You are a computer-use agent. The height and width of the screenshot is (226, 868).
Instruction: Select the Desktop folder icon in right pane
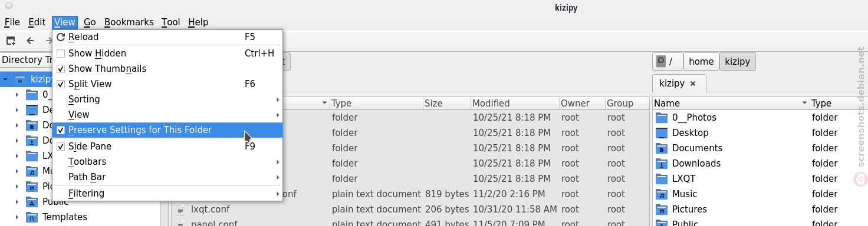(662, 133)
